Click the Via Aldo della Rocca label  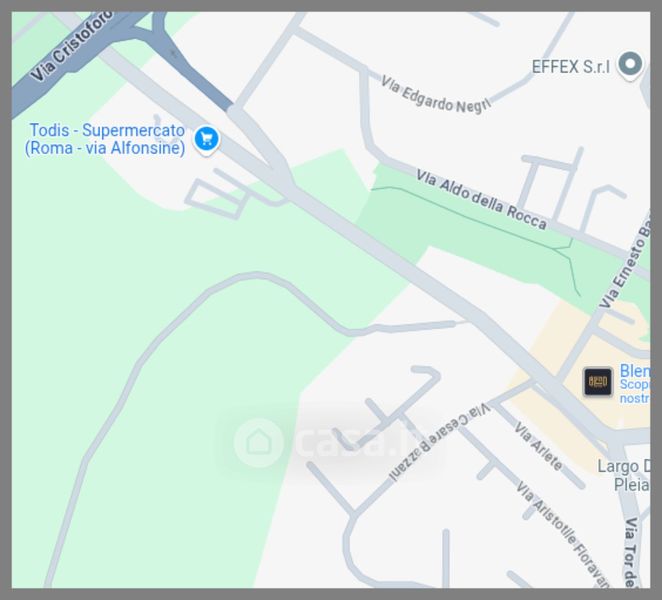pyautogui.click(x=481, y=199)
